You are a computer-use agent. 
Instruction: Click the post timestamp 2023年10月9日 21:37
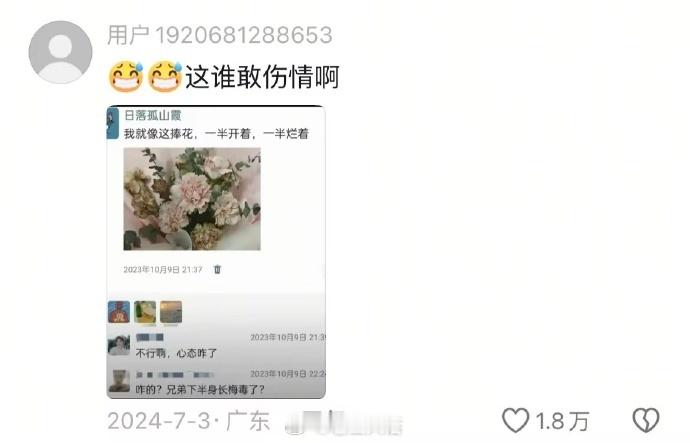click(x=163, y=269)
